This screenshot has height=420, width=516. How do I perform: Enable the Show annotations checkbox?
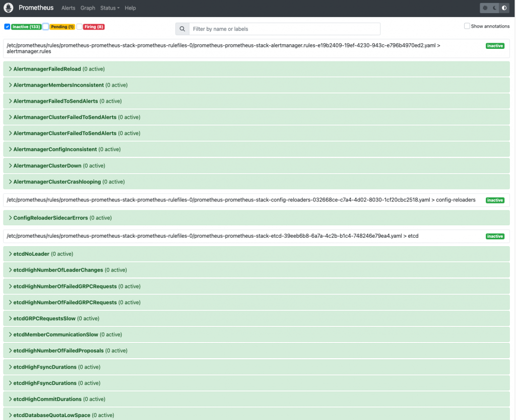coord(467,26)
